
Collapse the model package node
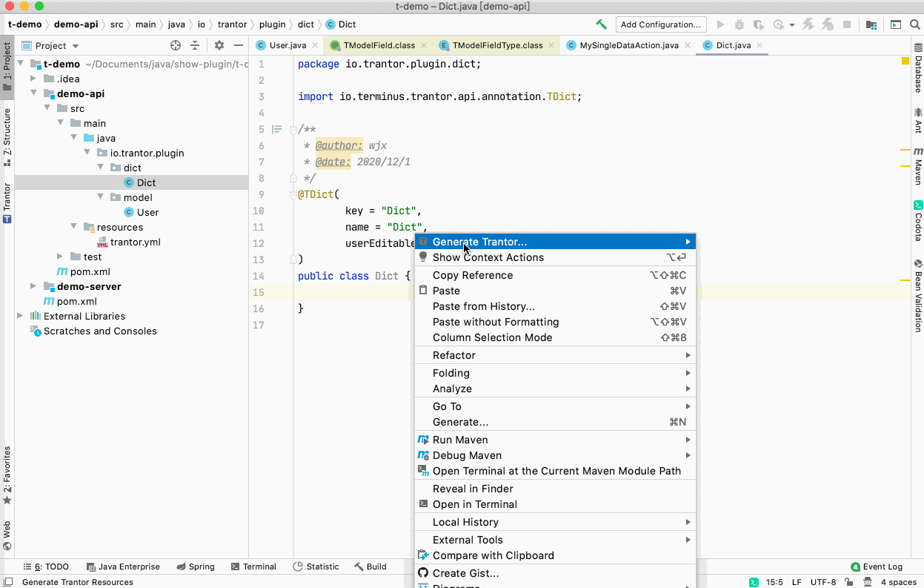(x=100, y=197)
